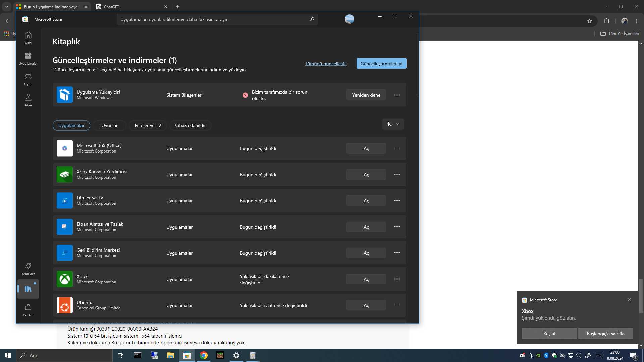Open more options for Uygulama Yükleyicisi
The image size is (644, 362).
coord(397,95)
